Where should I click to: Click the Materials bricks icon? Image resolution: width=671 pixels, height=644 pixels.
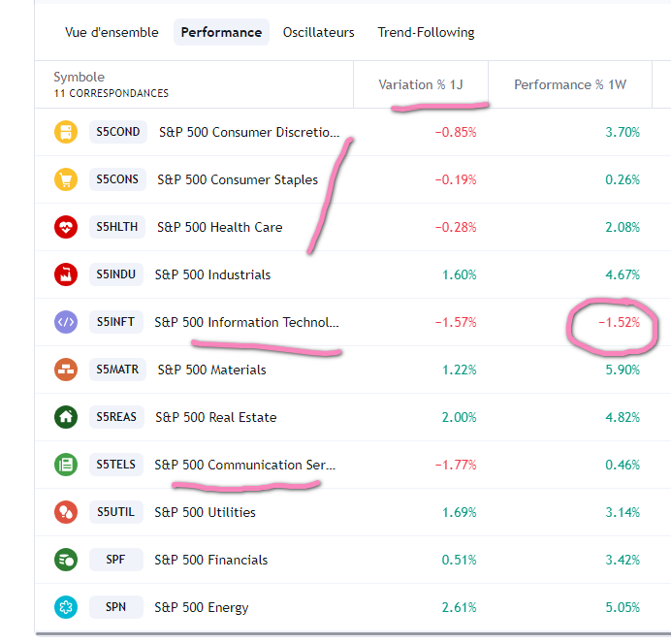[66, 370]
